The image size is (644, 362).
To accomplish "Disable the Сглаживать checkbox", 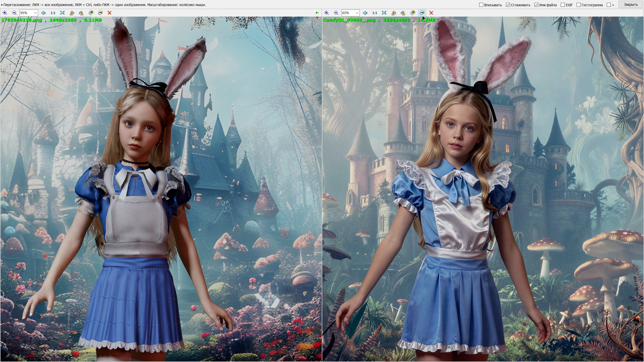I will coord(508,5).
